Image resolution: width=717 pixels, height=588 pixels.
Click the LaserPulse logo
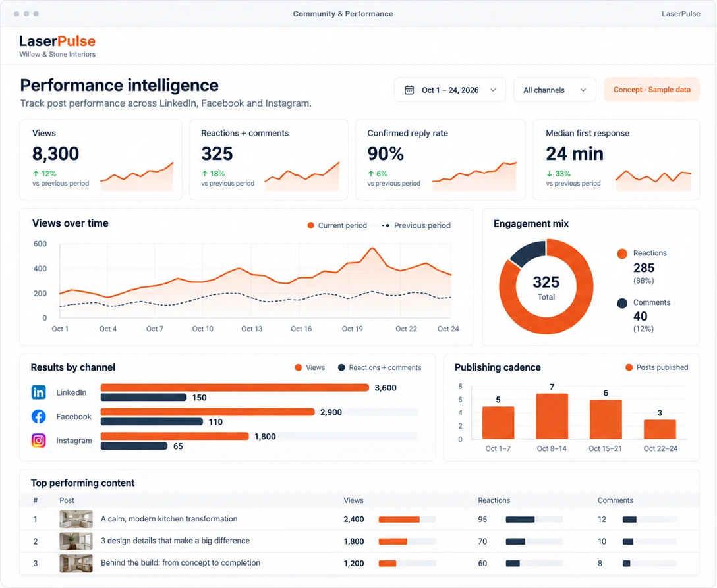(x=57, y=41)
